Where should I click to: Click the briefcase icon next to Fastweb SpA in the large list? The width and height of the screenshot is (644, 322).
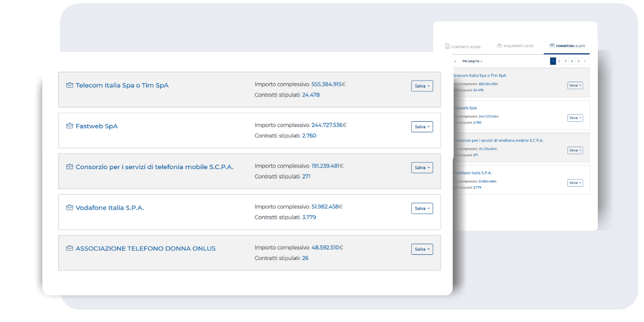point(69,126)
